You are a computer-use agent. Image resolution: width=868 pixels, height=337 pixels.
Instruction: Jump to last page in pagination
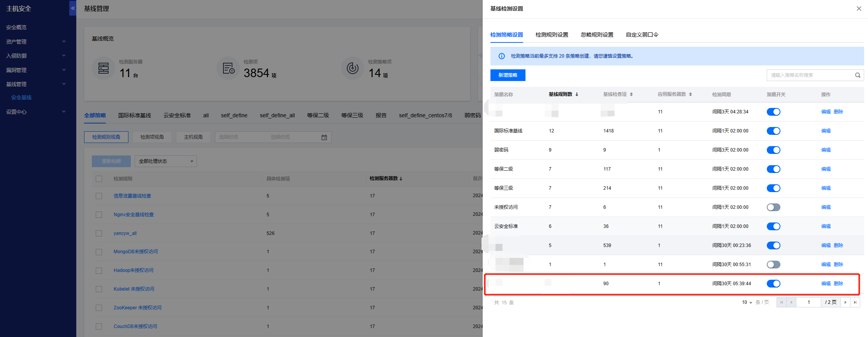[x=855, y=302]
